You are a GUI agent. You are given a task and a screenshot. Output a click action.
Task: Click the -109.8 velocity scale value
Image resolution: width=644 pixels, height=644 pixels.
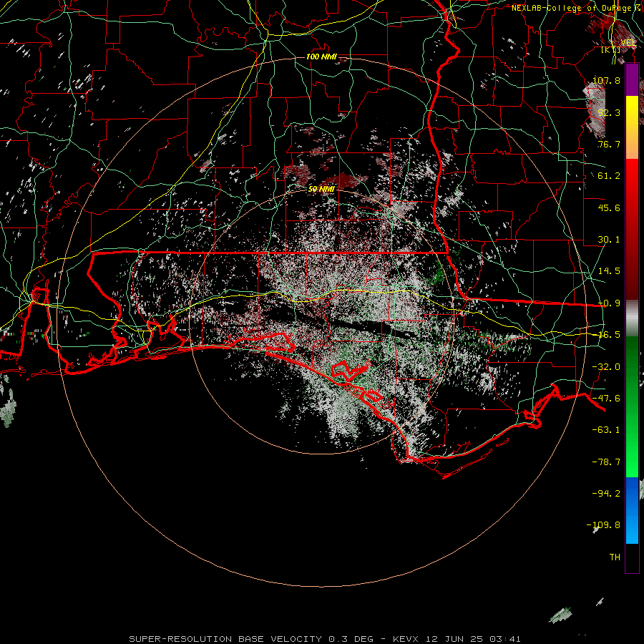[x=603, y=525]
